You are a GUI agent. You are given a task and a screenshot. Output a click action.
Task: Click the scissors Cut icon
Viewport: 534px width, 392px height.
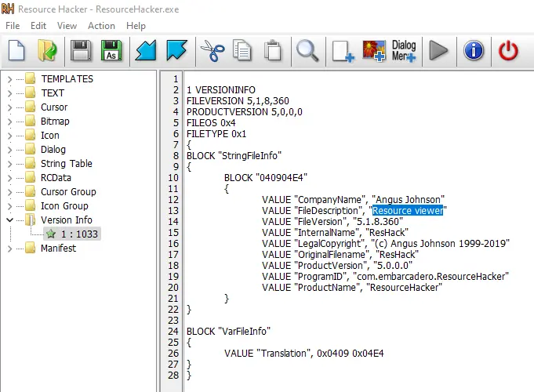click(x=212, y=51)
